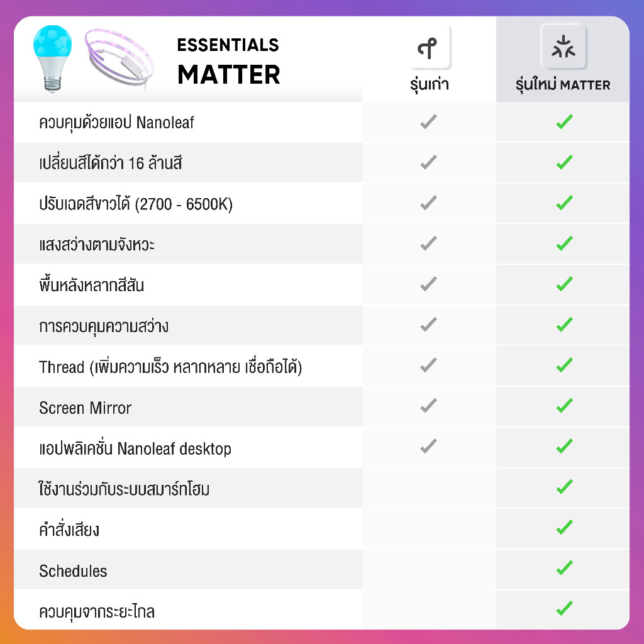The height and width of the screenshot is (644, 644).
Task: Click green checkmark for Nanoleaf desktop row
Action: click(x=564, y=447)
